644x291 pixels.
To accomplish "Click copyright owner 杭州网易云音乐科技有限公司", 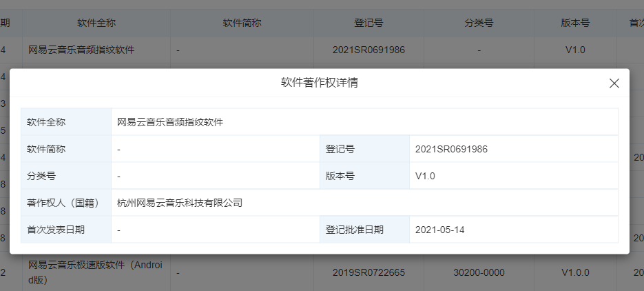I will 180,203.
